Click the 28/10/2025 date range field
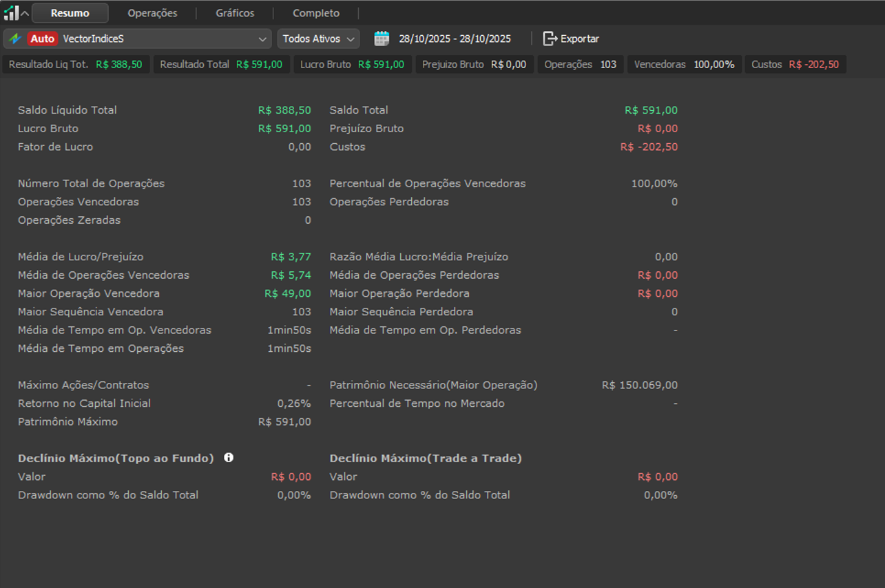 tap(455, 39)
